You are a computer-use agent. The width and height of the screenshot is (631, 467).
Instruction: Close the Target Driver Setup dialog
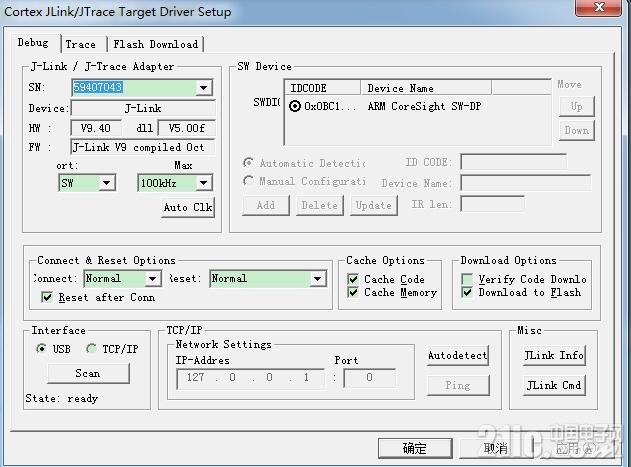(x=599, y=7)
